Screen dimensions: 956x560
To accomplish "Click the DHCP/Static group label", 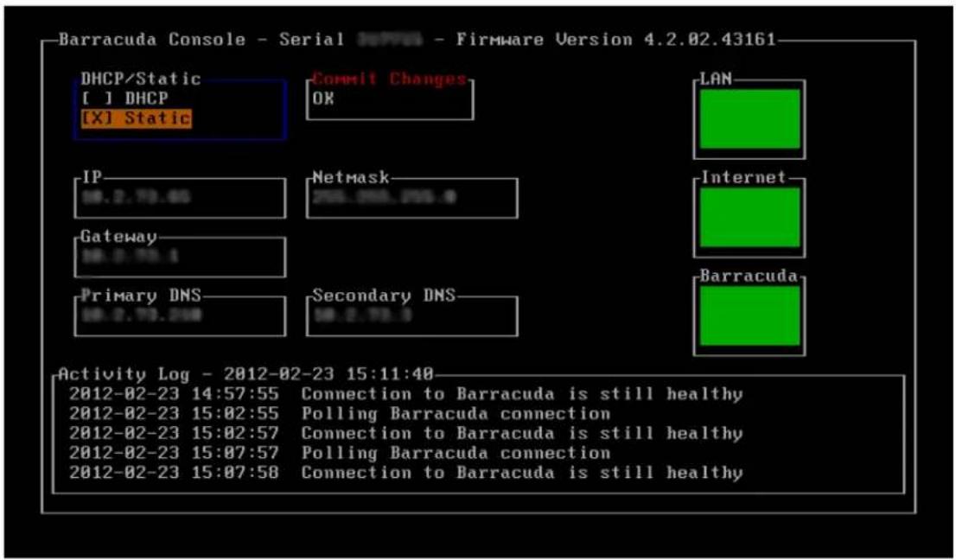I will coord(141,79).
